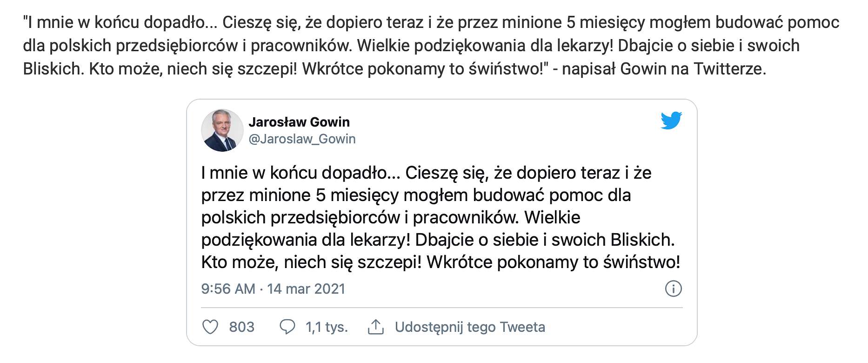
Task: Visit the @Jaroslaw_Gowin handle link
Action: pos(302,139)
